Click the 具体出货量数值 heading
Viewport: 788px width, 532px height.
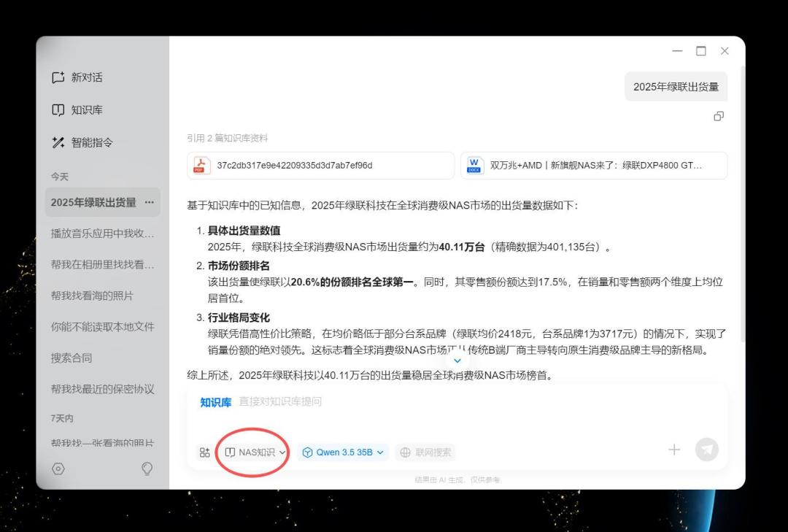(x=244, y=231)
